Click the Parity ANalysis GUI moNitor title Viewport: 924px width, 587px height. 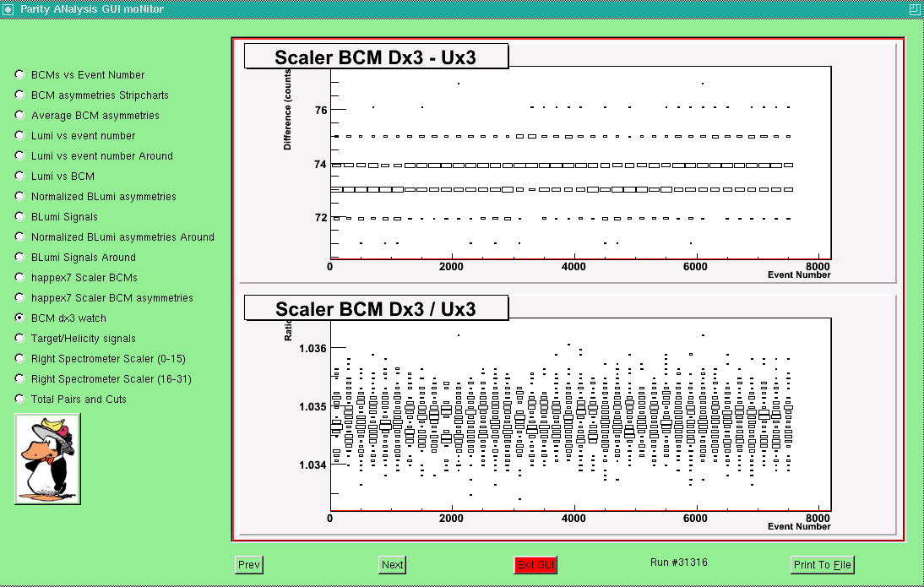click(92, 8)
